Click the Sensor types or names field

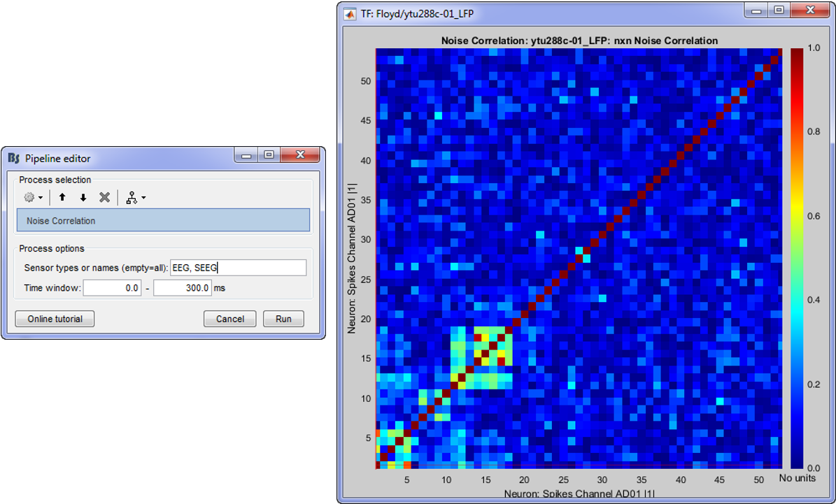coord(238,268)
